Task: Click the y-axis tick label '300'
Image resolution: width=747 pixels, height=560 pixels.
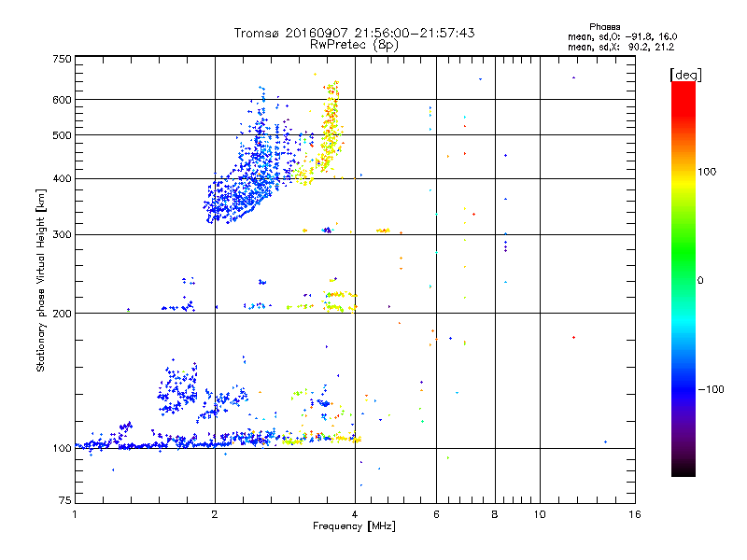Action: click(x=62, y=234)
